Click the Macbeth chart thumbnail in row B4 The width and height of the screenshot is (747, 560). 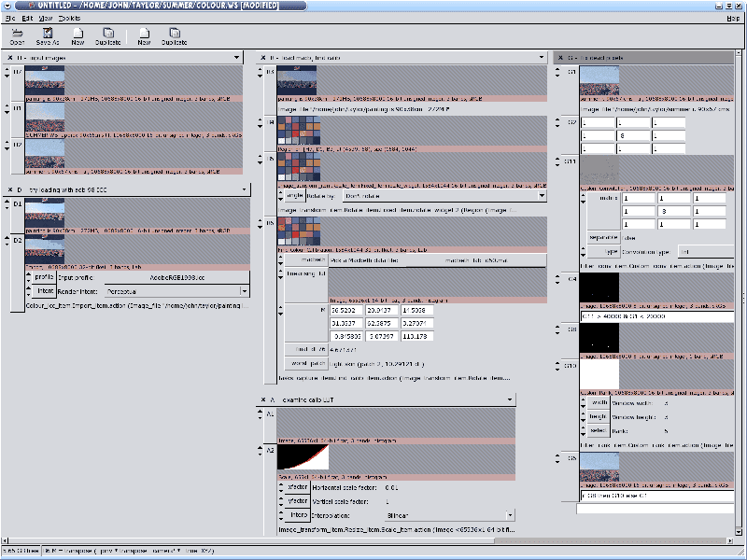click(x=299, y=131)
